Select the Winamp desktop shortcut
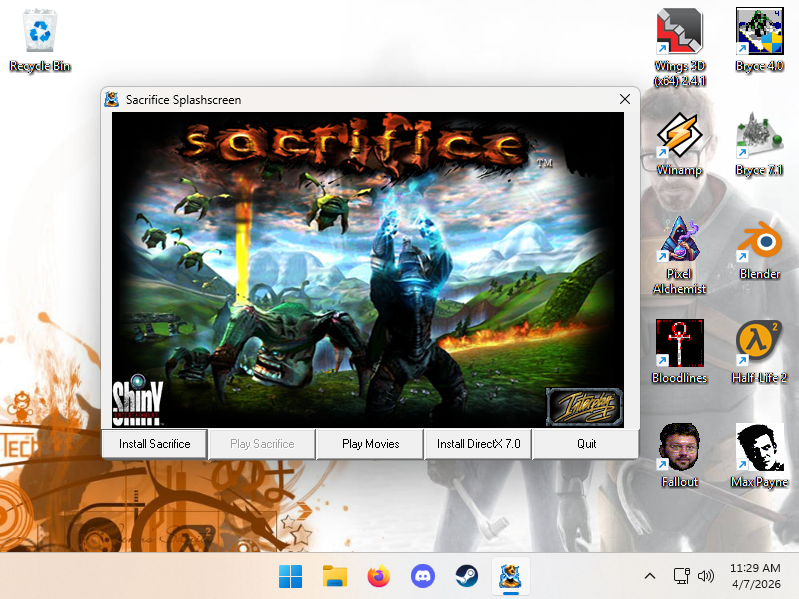The height and width of the screenshot is (599, 799). [x=679, y=145]
